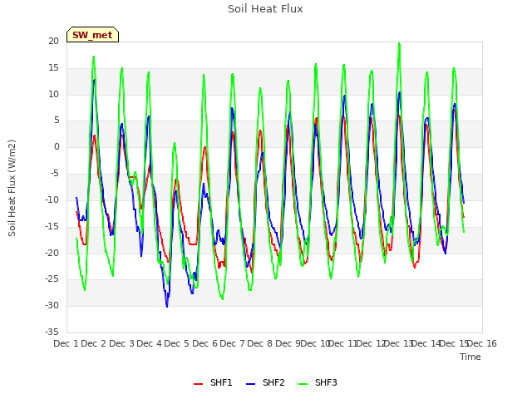The width and height of the screenshot is (532, 399).
Task: Click the -35 y-axis tick label
Action: [52, 332]
